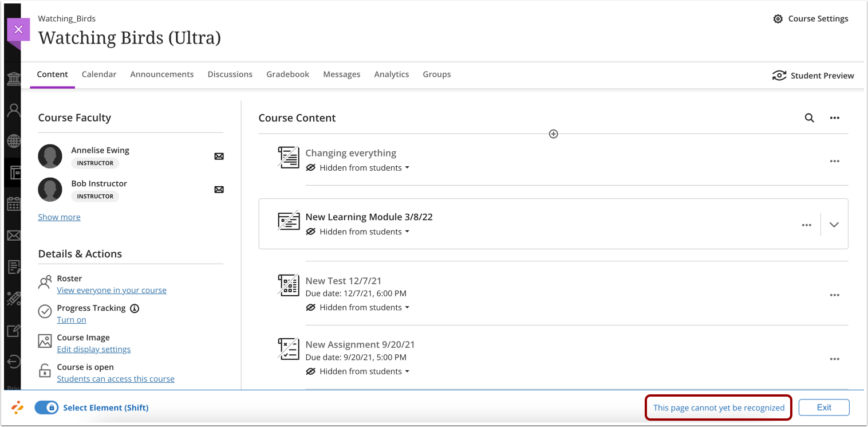
Task: Open the Changing everything title
Action: pos(351,153)
